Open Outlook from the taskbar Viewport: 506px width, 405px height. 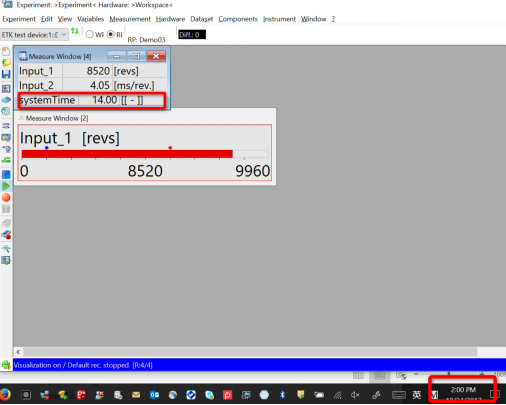[x=154, y=395]
